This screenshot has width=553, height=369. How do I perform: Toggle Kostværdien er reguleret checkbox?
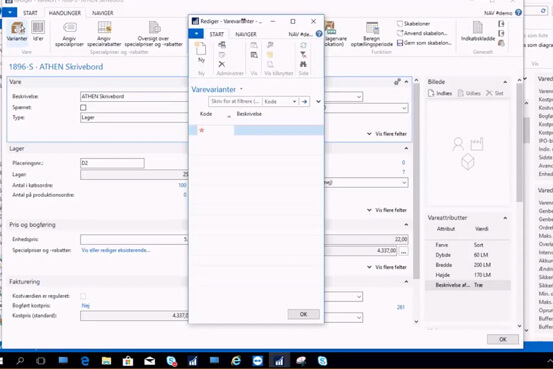83,296
